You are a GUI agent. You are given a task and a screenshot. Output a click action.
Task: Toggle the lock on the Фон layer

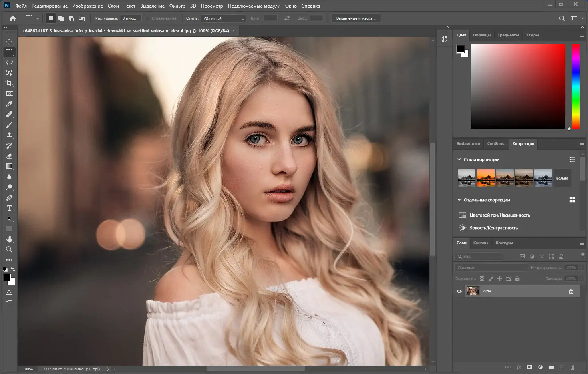point(571,291)
